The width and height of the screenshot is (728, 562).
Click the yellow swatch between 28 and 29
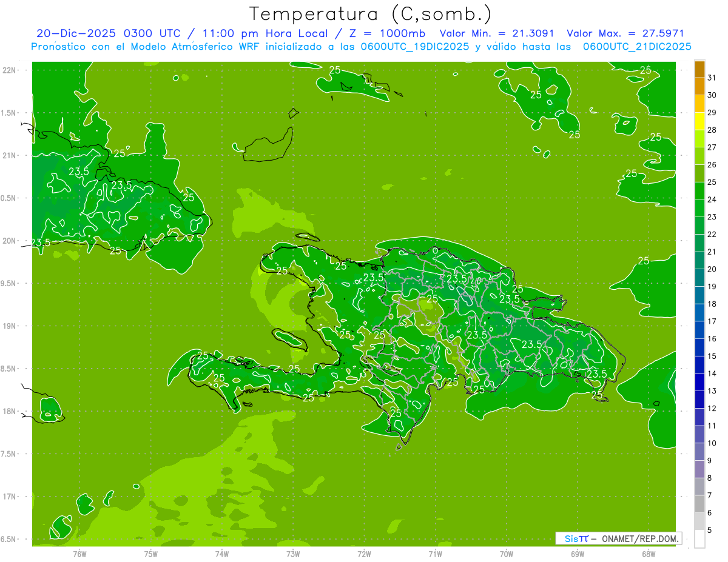tap(699, 121)
